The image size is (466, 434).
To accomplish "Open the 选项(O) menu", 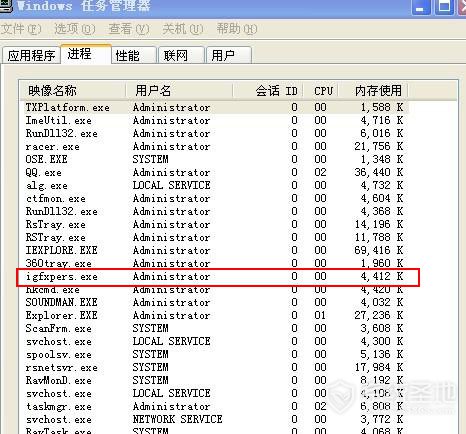I will 75,29.
